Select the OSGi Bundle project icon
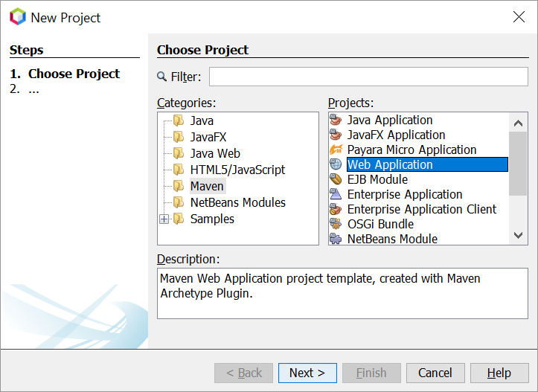 click(x=336, y=225)
